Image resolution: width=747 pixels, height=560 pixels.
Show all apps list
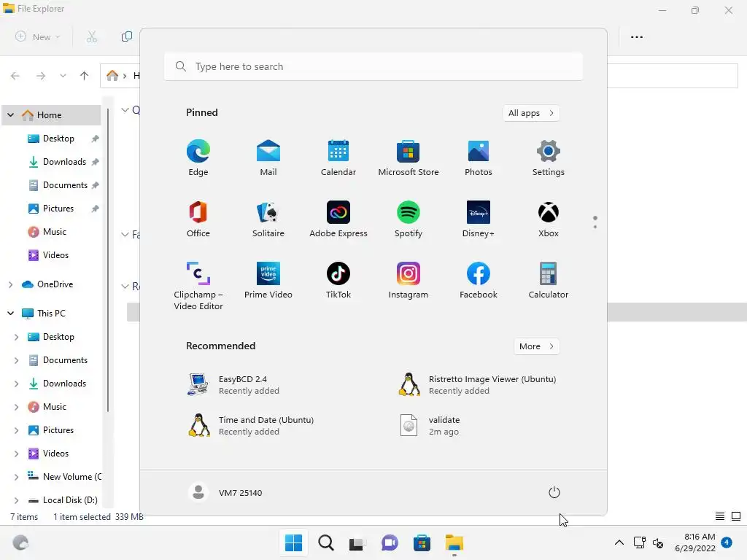pyautogui.click(x=531, y=113)
